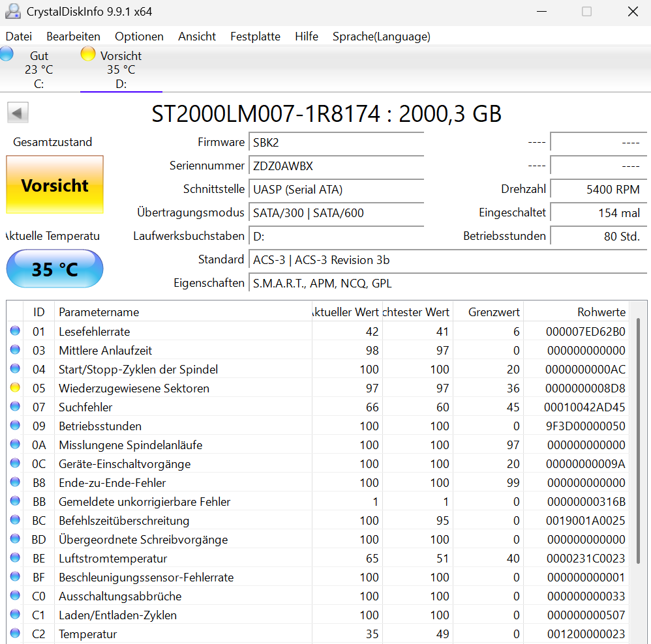Click the yellow Vorsicht health status button
Viewport: 651px width, 644px height.
click(x=55, y=184)
